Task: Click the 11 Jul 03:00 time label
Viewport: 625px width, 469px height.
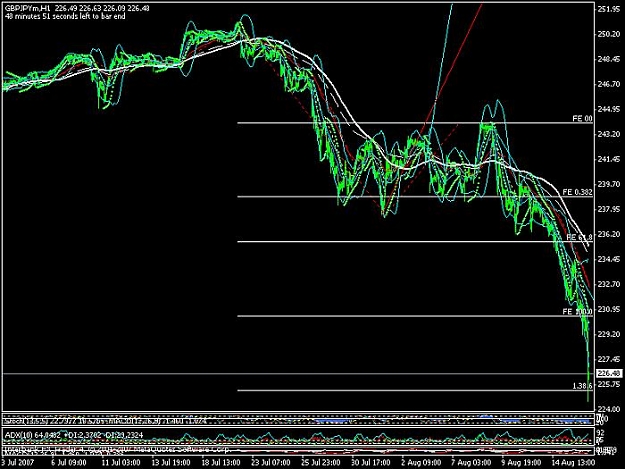Action: click(121, 463)
